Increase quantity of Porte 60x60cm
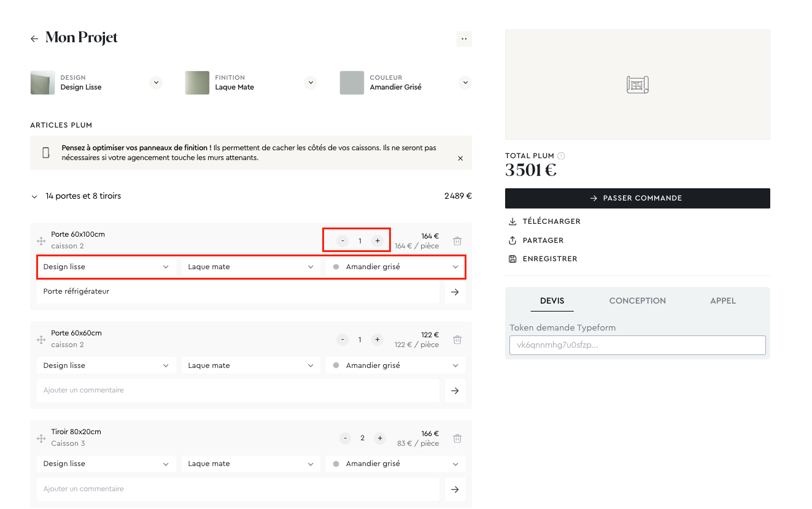This screenshot has height=509, width=812. 377,340
